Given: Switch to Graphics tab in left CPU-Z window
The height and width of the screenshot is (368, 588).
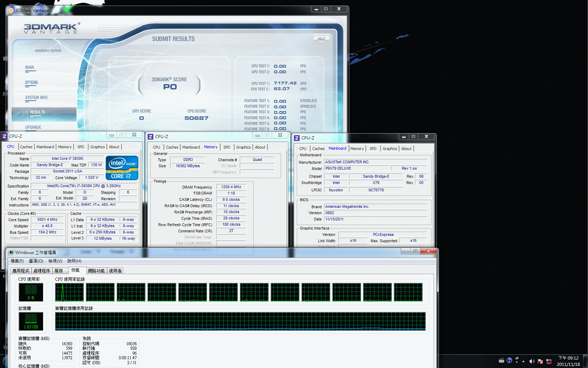Looking at the screenshot, I should (98, 147).
